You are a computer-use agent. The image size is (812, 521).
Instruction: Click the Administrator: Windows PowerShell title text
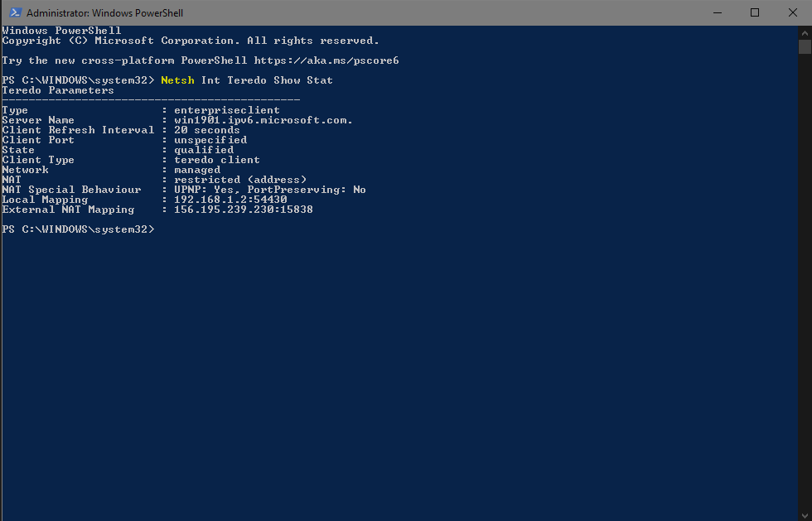pyautogui.click(x=104, y=13)
